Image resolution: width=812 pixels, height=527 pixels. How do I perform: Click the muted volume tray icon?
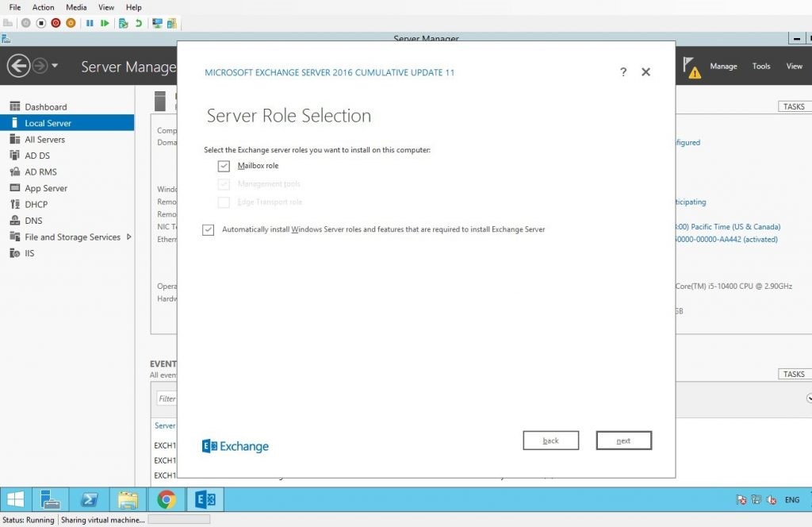(x=771, y=500)
